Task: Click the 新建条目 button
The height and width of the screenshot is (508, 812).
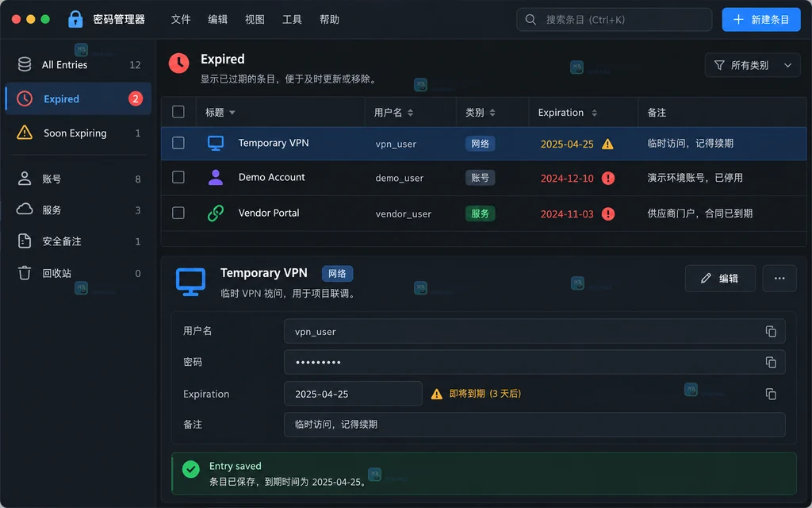Action: click(x=761, y=20)
